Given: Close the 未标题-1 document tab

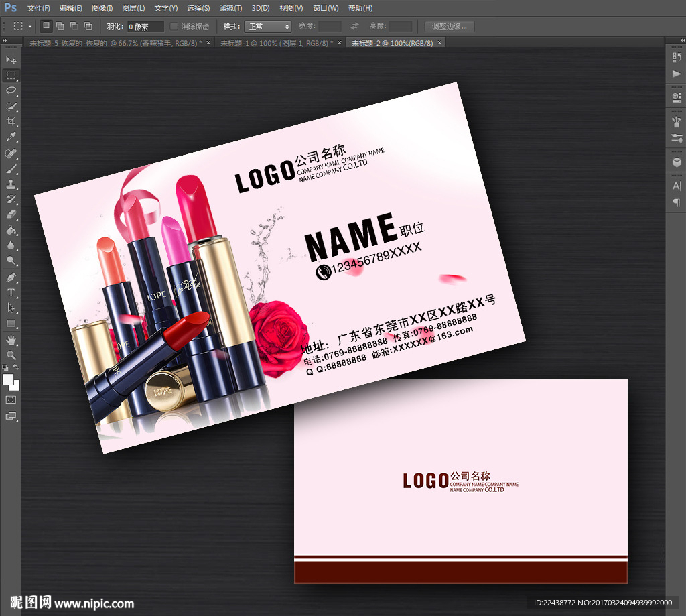Looking at the screenshot, I should pos(340,42).
